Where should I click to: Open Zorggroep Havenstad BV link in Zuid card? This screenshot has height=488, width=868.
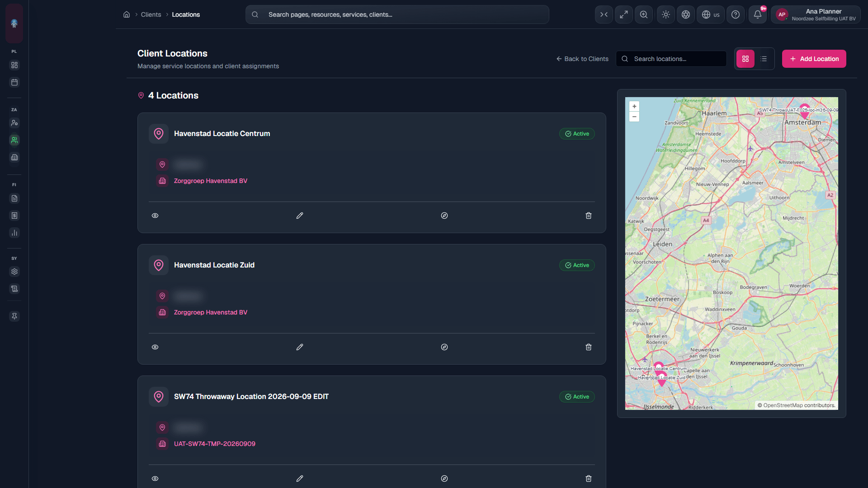pyautogui.click(x=211, y=312)
